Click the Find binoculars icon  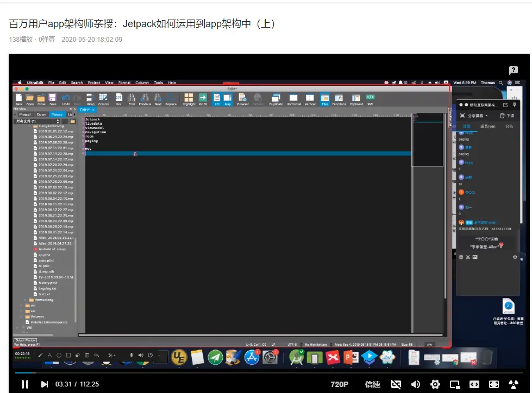click(x=132, y=99)
